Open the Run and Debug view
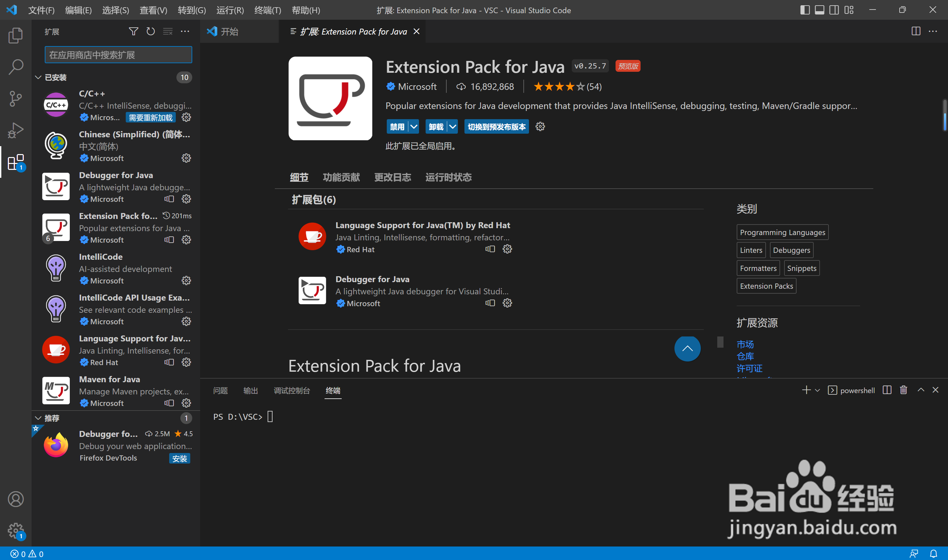Screen dimensions: 948x560 (15, 131)
